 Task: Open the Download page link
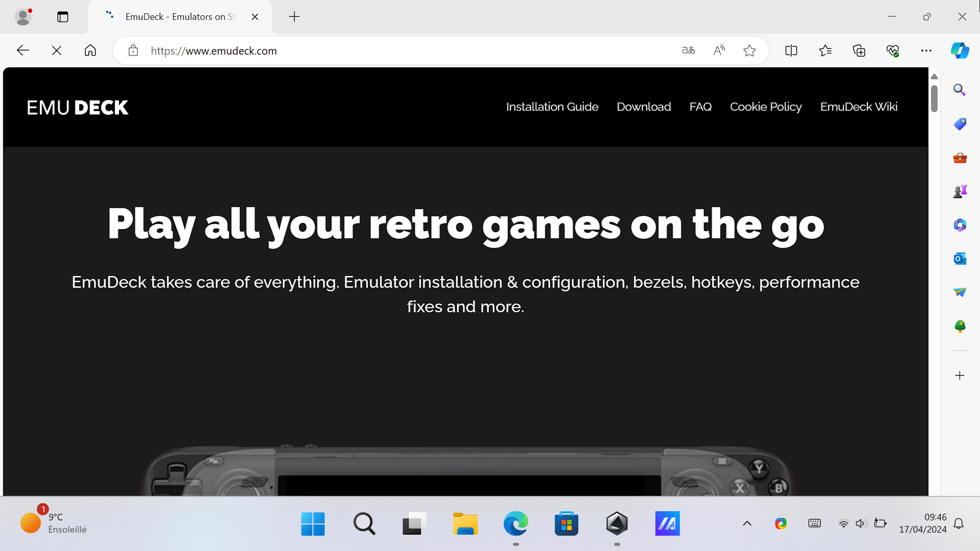tap(644, 107)
